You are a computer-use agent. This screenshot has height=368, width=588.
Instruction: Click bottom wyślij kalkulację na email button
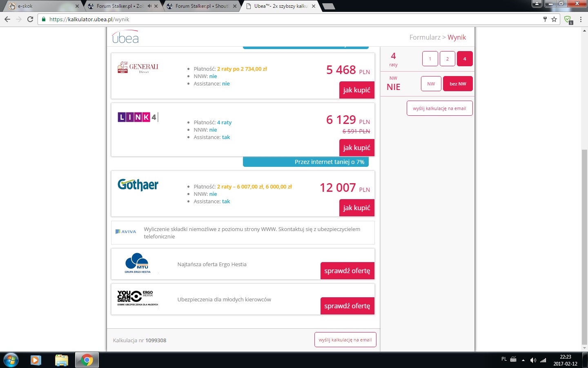pos(345,340)
